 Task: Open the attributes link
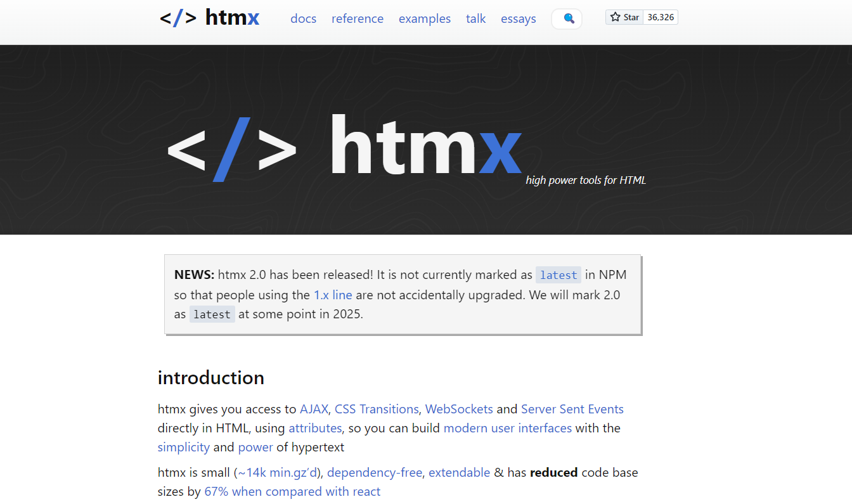(315, 428)
